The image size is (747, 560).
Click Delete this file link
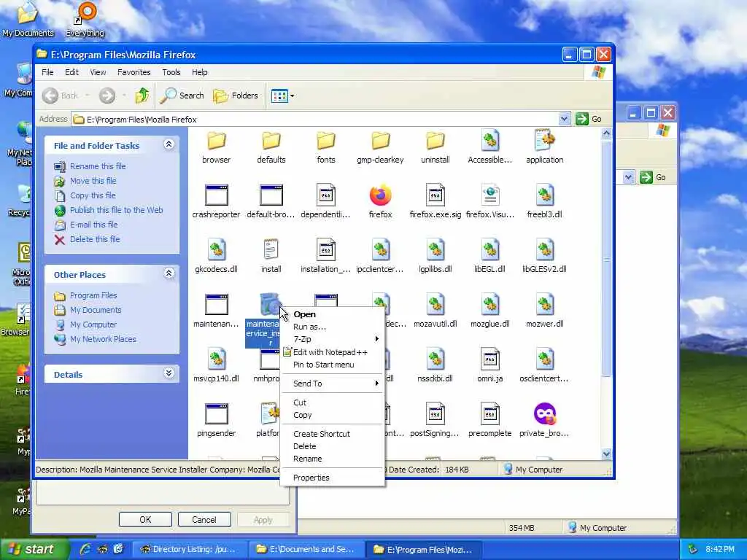pos(95,239)
